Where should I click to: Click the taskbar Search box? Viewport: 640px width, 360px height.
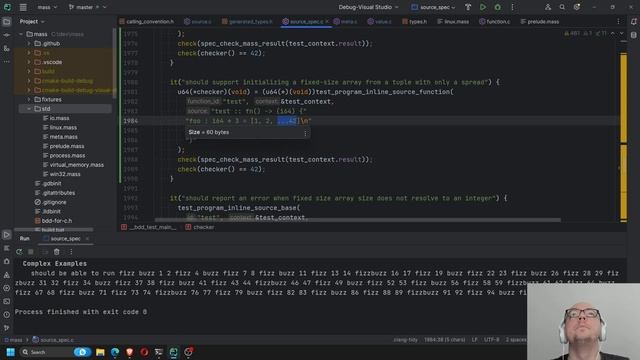pos(55,352)
